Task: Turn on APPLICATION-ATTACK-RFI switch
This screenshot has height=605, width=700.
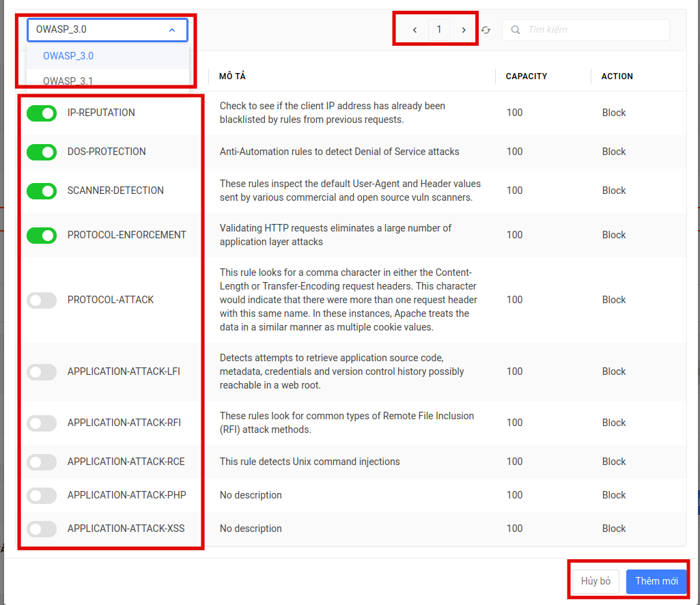Action: tap(42, 423)
